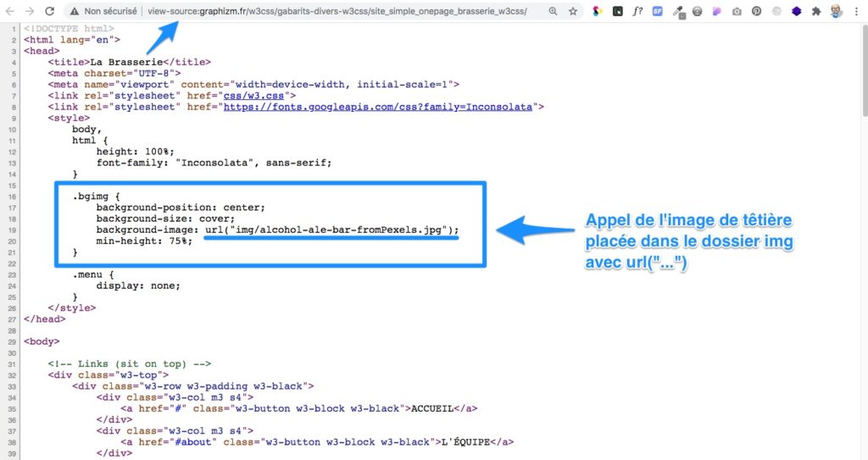Click the 'display: none;' line
The height and width of the screenshot is (460, 868).
tap(138, 285)
